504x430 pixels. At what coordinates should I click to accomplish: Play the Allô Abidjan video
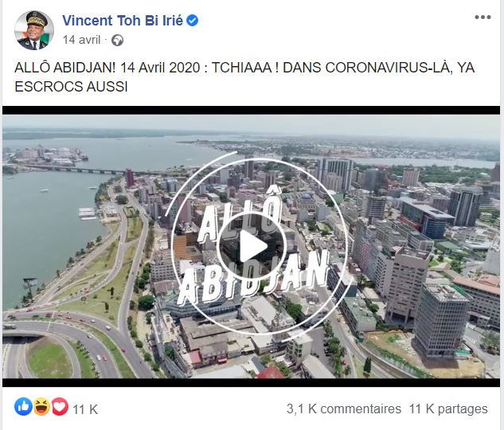(x=252, y=246)
